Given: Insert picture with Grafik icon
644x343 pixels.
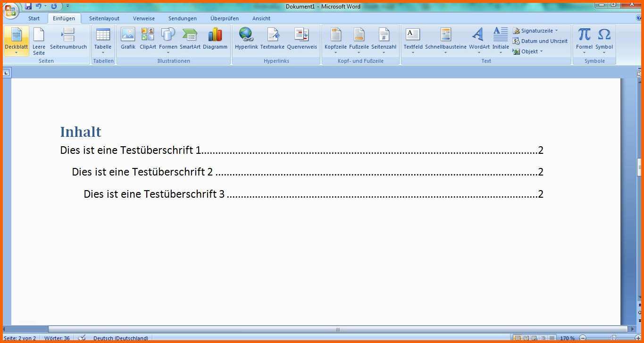Looking at the screenshot, I should [128, 38].
